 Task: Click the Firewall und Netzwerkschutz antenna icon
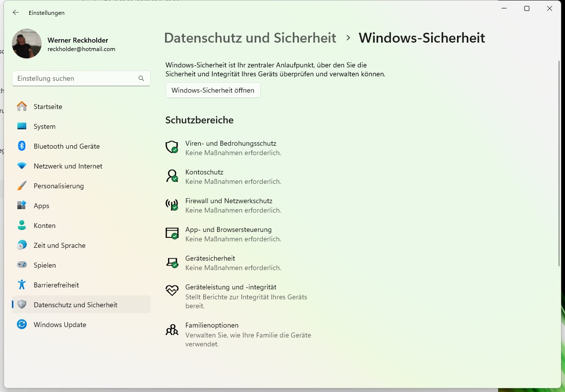(172, 205)
